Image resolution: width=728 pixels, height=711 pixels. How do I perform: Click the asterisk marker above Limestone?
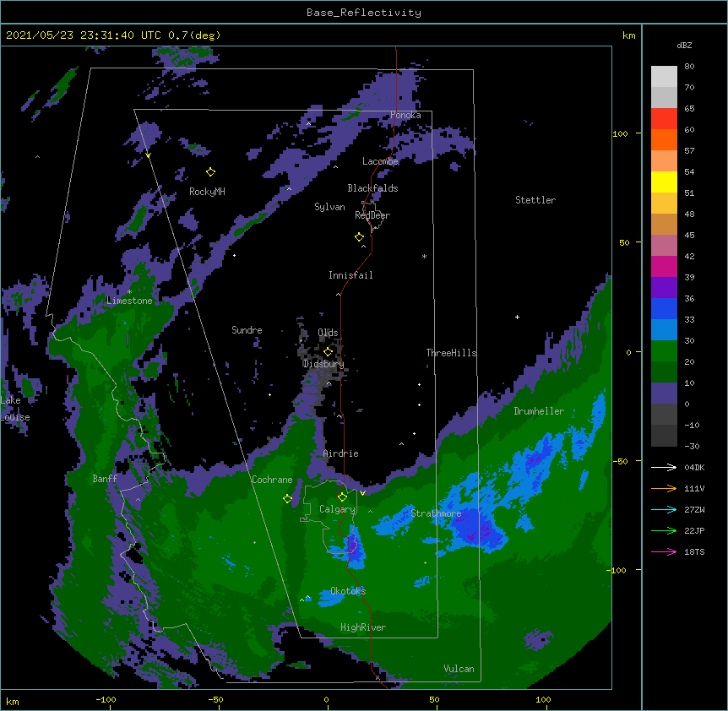[x=129, y=292]
